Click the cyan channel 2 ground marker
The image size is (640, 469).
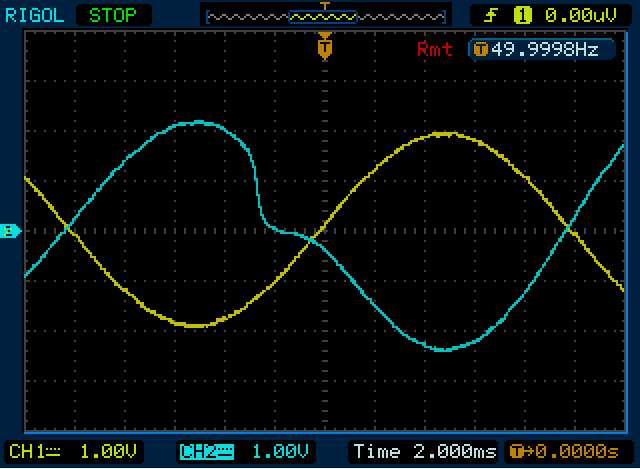tap(9, 231)
